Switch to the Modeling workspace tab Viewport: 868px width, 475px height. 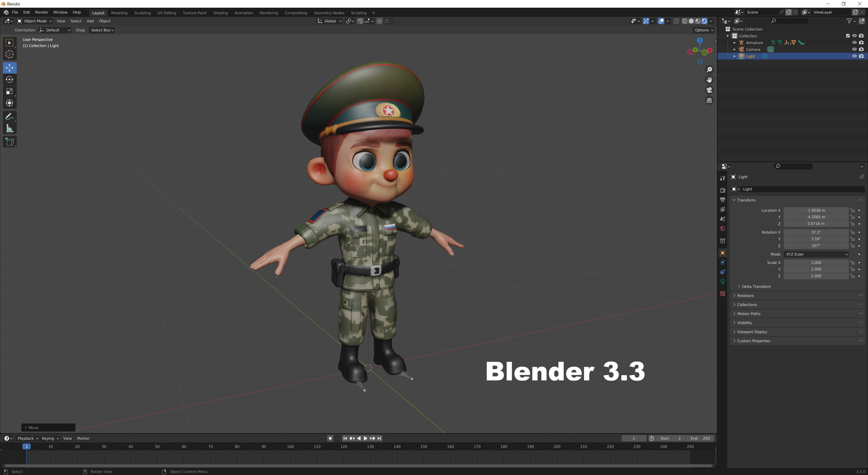pyautogui.click(x=119, y=13)
